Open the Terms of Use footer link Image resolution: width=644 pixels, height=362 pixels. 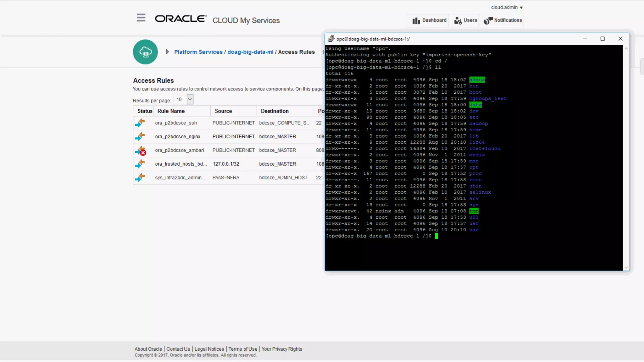tap(242, 349)
